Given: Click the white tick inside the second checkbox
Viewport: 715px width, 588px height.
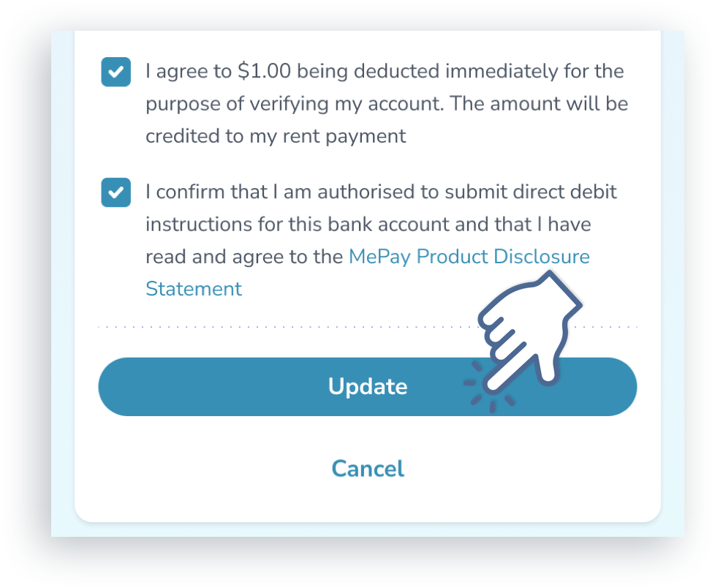Looking at the screenshot, I should tap(116, 192).
